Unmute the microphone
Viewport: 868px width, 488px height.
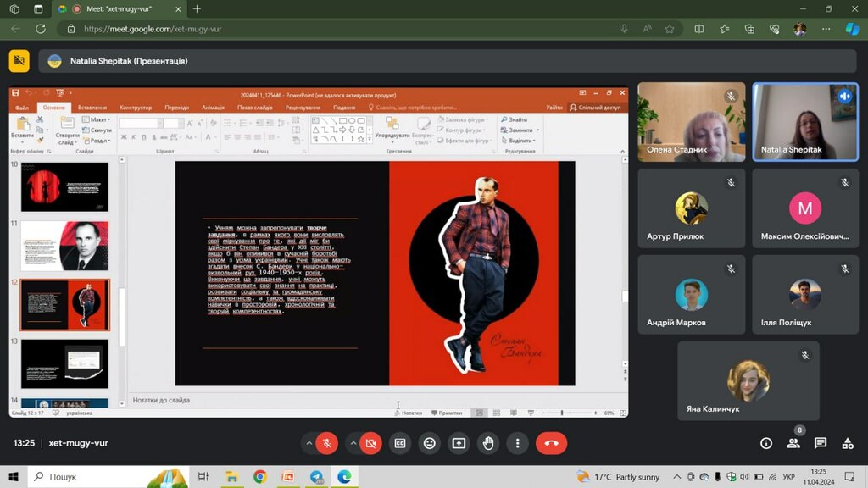click(327, 443)
